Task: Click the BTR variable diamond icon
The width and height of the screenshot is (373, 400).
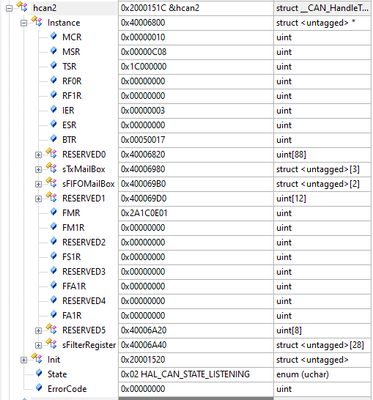Action: [54, 139]
